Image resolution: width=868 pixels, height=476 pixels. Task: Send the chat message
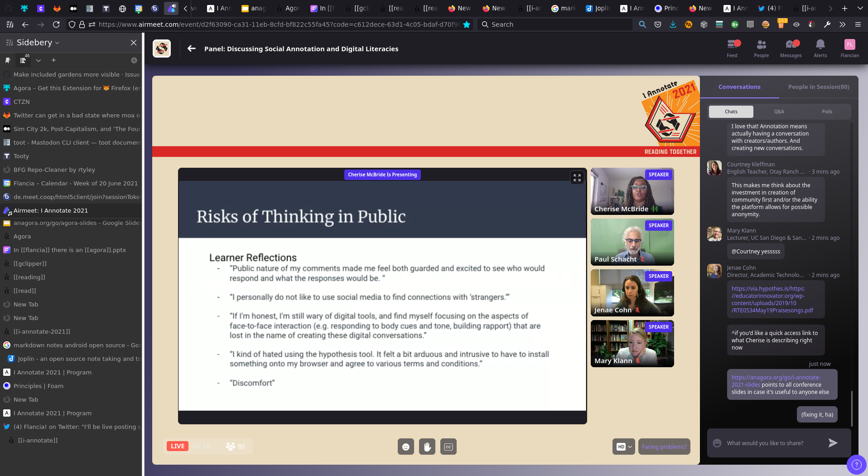tap(833, 443)
